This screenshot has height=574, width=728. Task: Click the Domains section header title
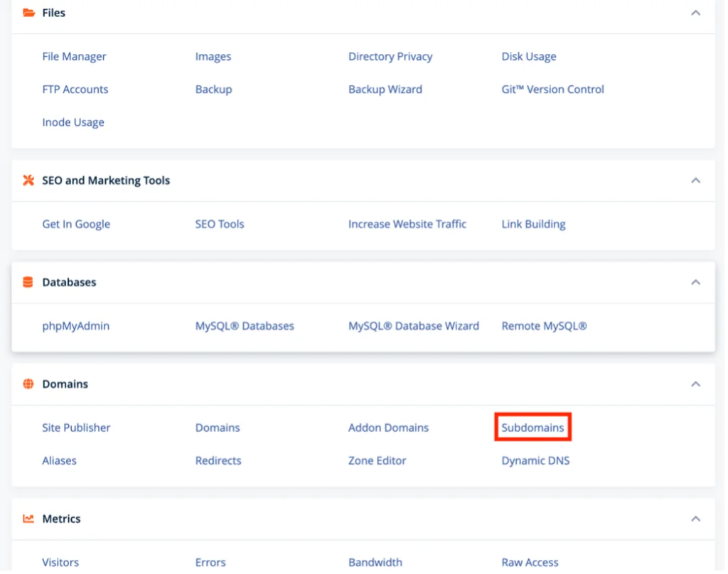(65, 384)
